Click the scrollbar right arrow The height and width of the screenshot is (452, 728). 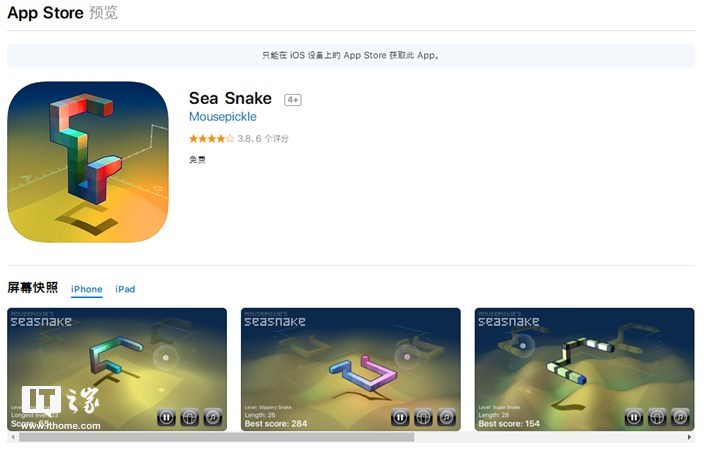click(689, 437)
